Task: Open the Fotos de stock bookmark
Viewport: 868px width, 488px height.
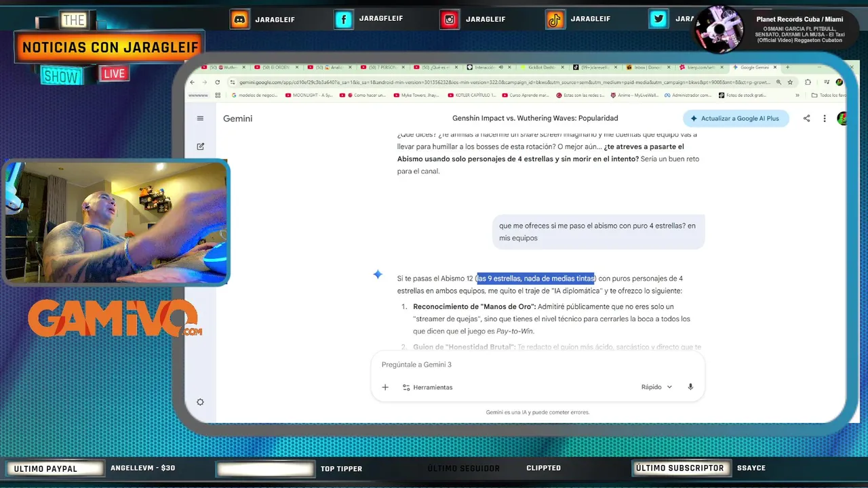Action: point(741,96)
